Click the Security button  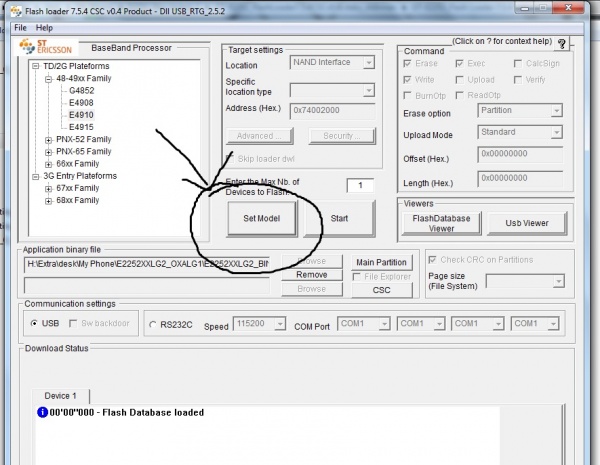tap(342, 136)
